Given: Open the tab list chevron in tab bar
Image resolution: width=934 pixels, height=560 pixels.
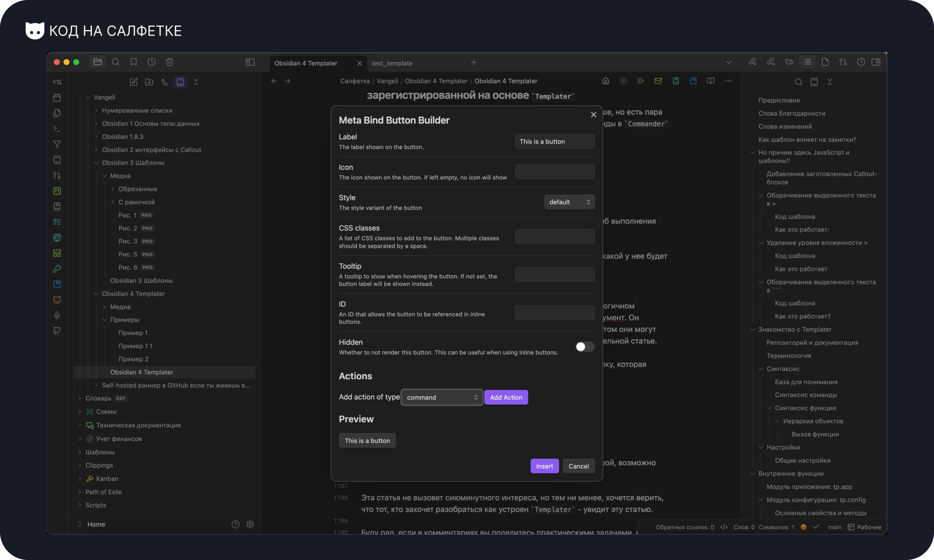Looking at the screenshot, I should tap(729, 62).
